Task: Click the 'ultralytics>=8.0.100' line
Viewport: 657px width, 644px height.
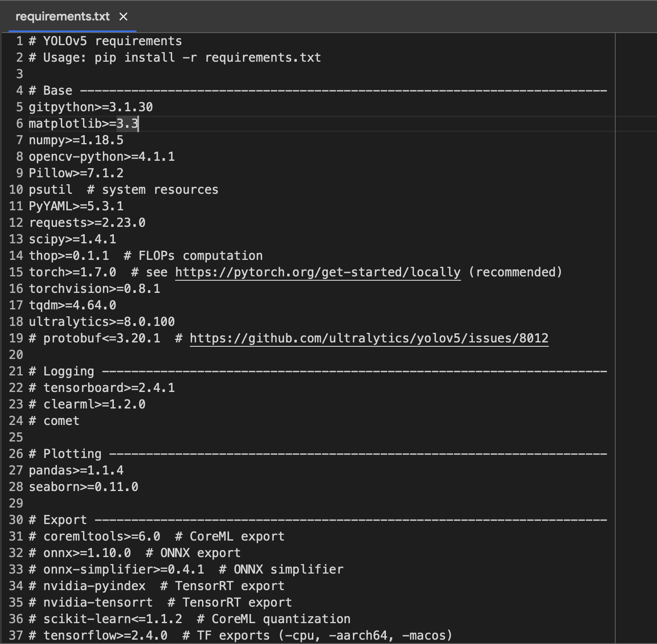Action: tap(102, 322)
